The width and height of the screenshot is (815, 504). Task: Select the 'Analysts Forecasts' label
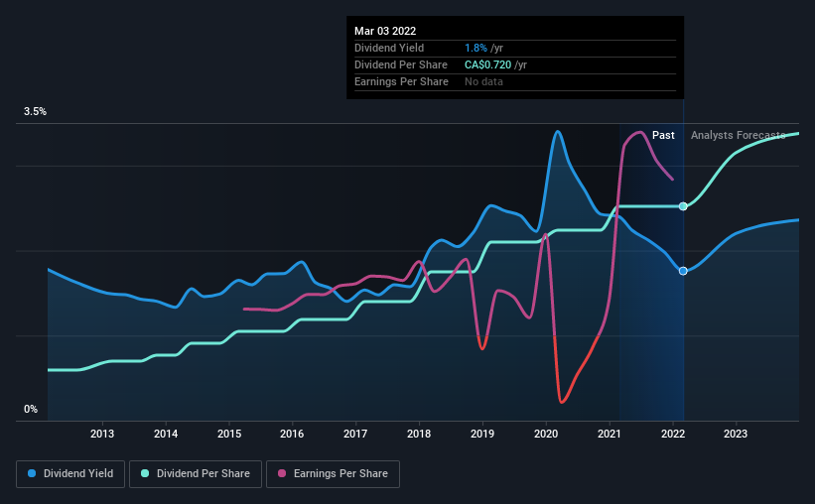pyautogui.click(x=738, y=135)
